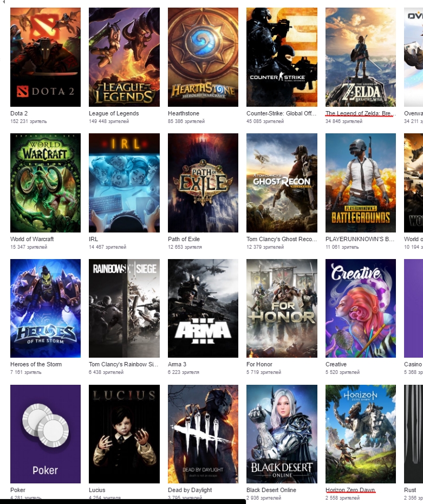Click the For Honor title link
The height and width of the screenshot is (504, 423).
(x=259, y=364)
